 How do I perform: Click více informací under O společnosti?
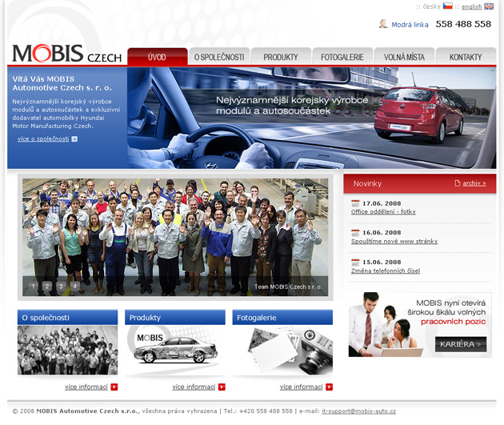86,387
